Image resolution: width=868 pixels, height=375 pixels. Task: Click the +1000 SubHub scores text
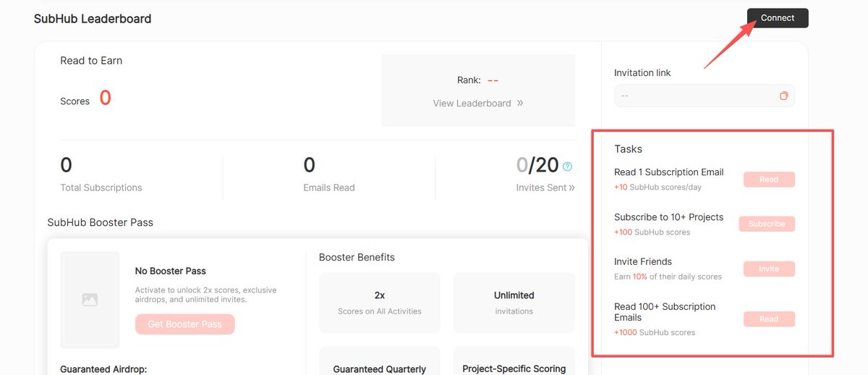click(655, 332)
